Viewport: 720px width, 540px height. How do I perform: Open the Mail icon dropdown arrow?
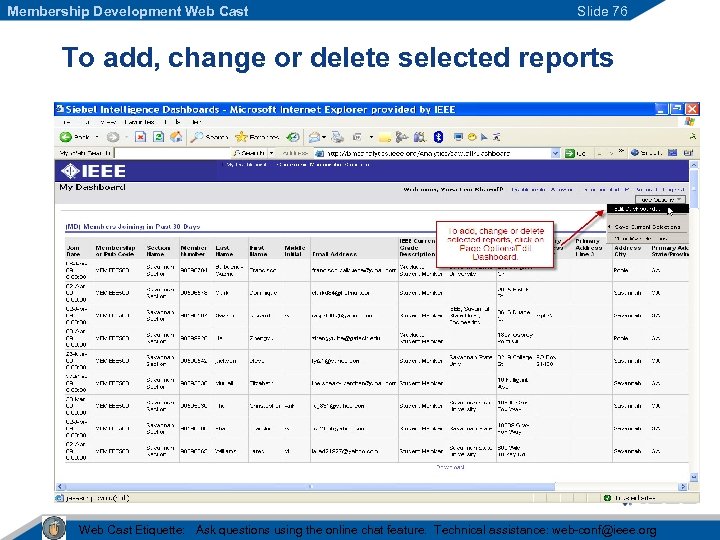(x=324, y=137)
